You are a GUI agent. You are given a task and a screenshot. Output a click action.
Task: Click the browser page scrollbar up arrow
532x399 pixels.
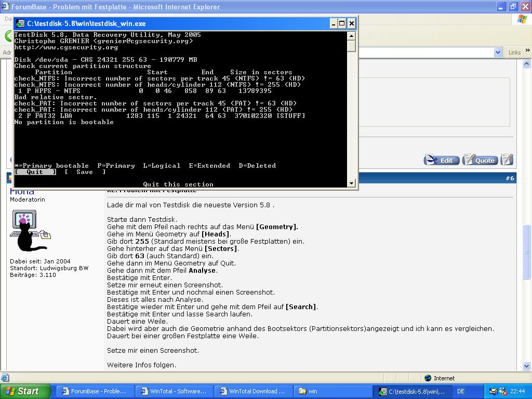(527, 63)
